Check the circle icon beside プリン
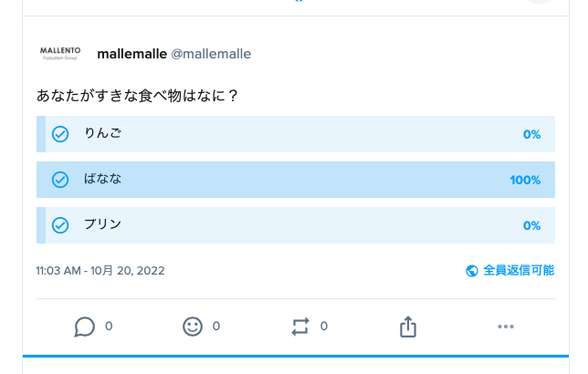The height and width of the screenshot is (374, 588). (x=60, y=225)
